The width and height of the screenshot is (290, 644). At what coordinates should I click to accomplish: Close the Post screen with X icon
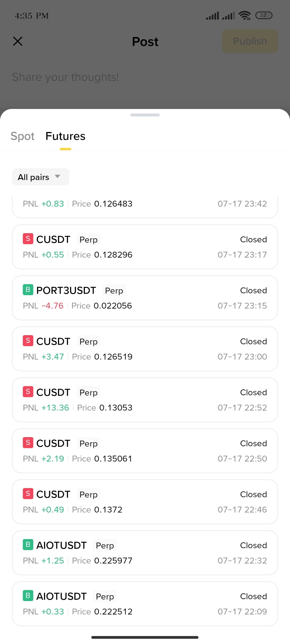click(18, 41)
